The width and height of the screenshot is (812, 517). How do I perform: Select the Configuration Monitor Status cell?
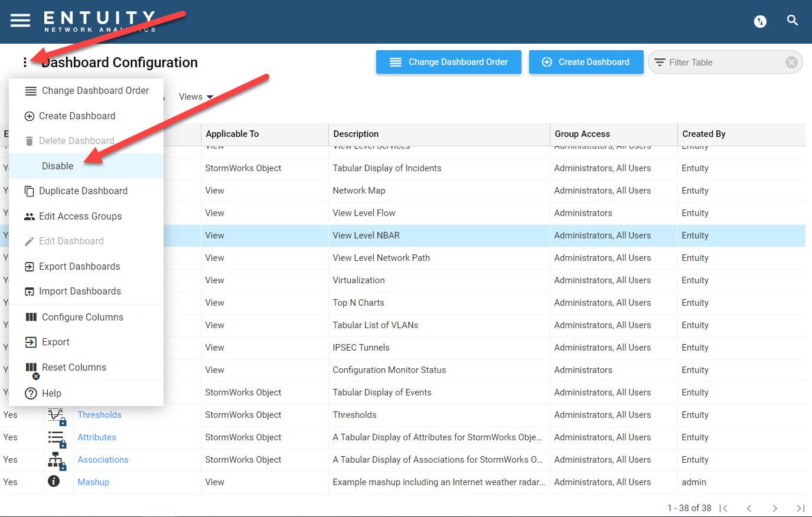coord(439,370)
